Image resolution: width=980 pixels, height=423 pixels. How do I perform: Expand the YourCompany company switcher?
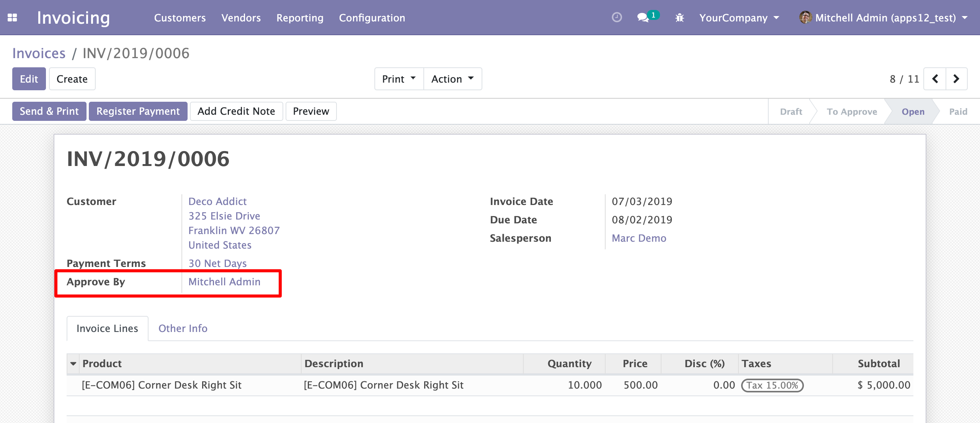click(x=739, y=18)
